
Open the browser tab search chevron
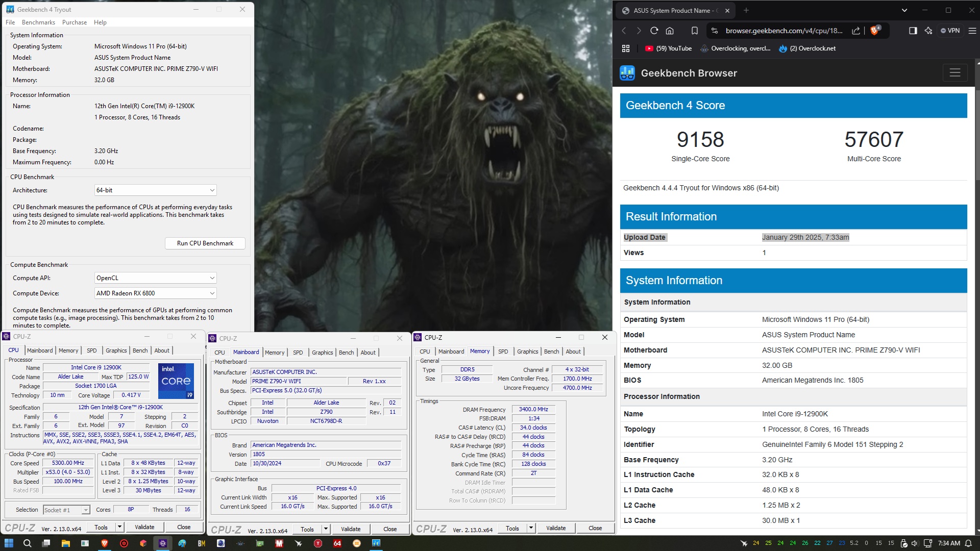pos(904,10)
